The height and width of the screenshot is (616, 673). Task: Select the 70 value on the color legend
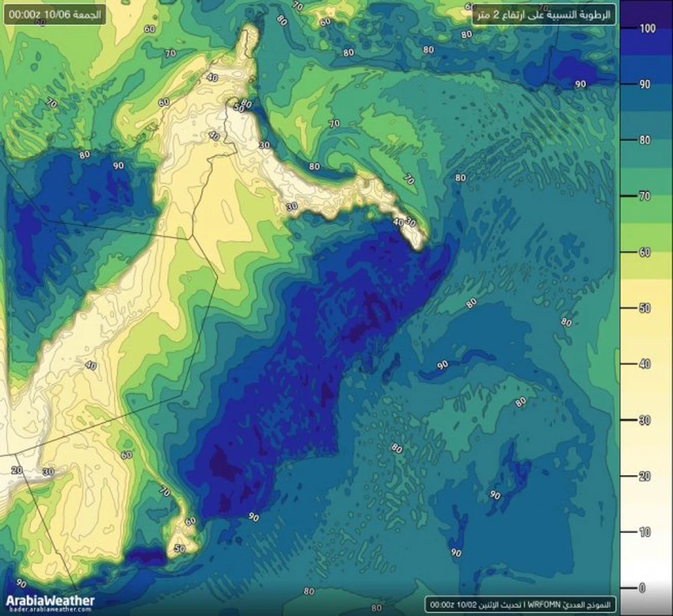(x=647, y=196)
